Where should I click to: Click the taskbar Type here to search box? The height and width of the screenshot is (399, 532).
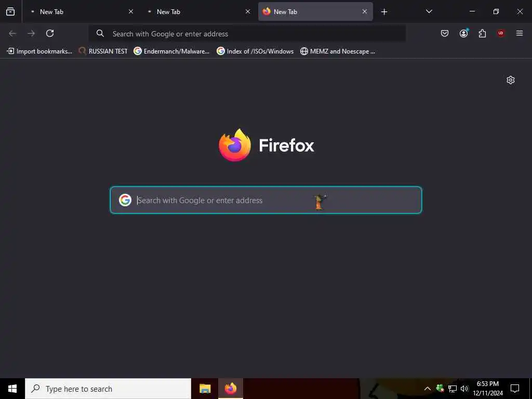click(x=108, y=389)
